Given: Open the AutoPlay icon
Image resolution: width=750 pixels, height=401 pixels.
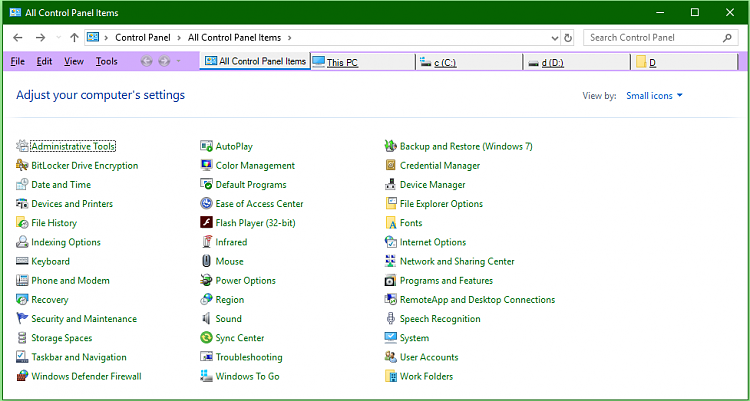Looking at the screenshot, I should pos(206,146).
